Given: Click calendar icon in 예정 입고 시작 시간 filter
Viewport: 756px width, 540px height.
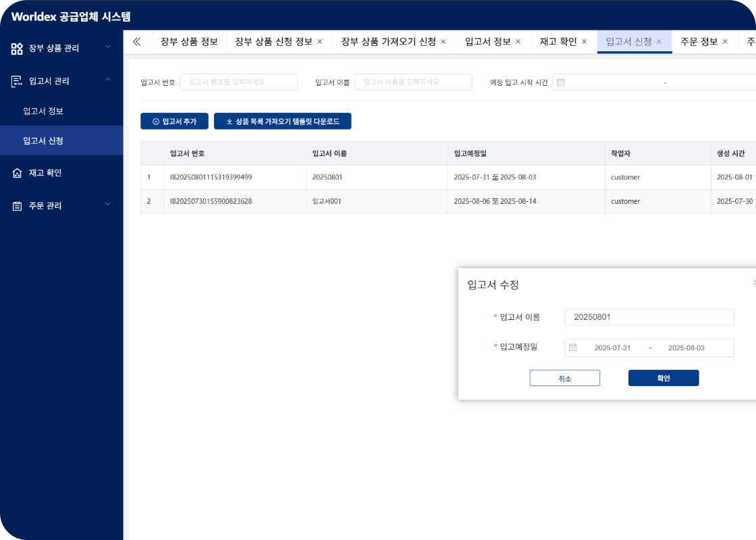Looking at the screenshot, I should point(561,82).
